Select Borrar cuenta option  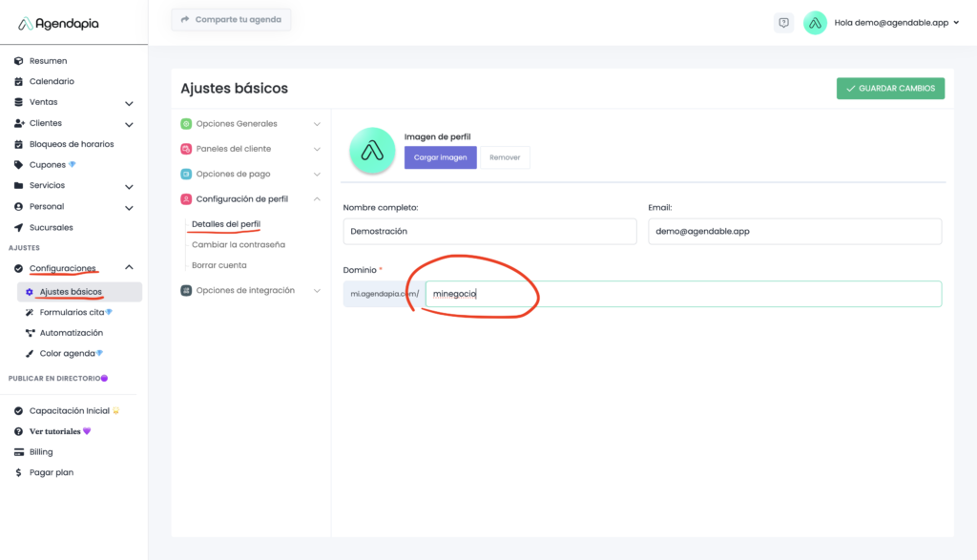(x=218, y=265)
